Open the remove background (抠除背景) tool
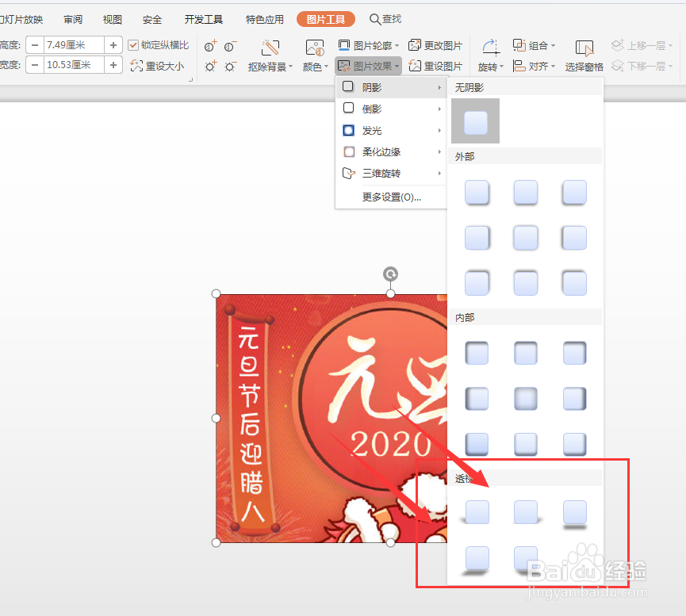This screenshot has height=616, width=686. (x=270, y=55)
